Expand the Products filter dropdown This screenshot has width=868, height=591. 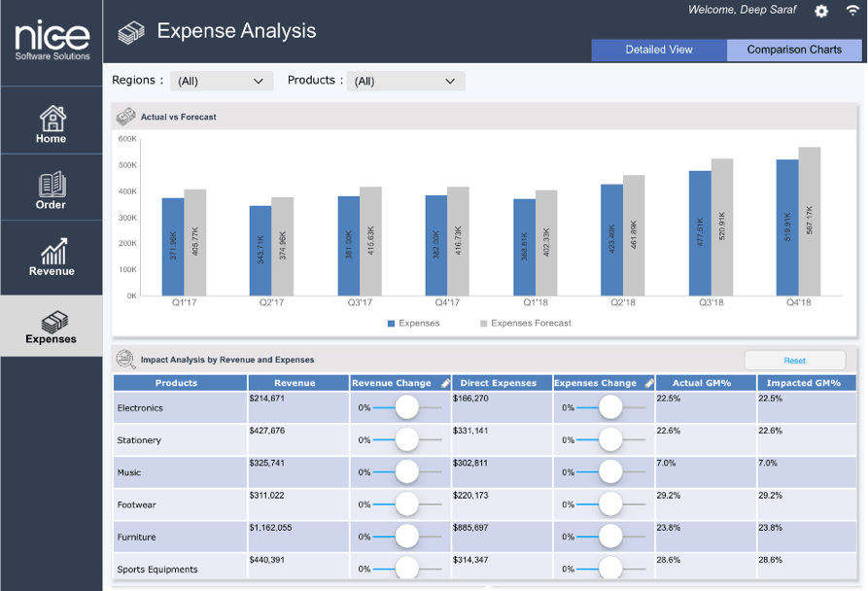click(405, 82)
